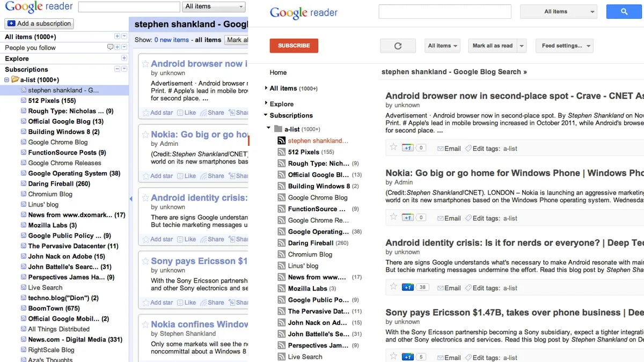The image size is (644, 362).
Task: Click the new-design search input field
Action: [445, 11]
